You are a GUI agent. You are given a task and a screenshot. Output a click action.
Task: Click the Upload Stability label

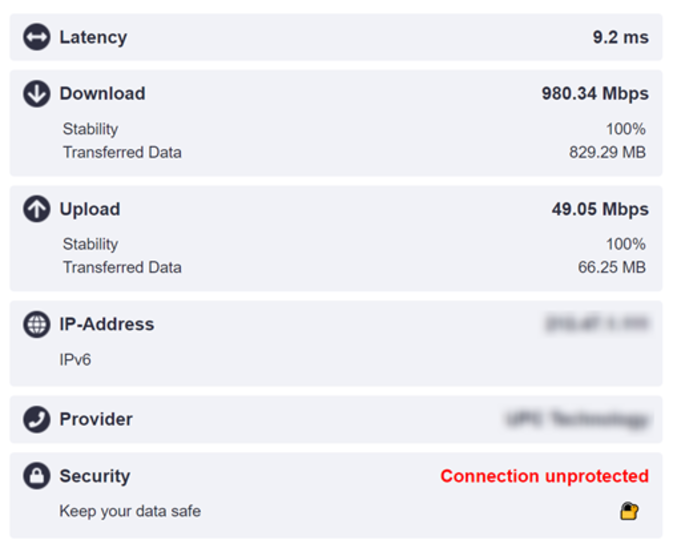[90, 244]
